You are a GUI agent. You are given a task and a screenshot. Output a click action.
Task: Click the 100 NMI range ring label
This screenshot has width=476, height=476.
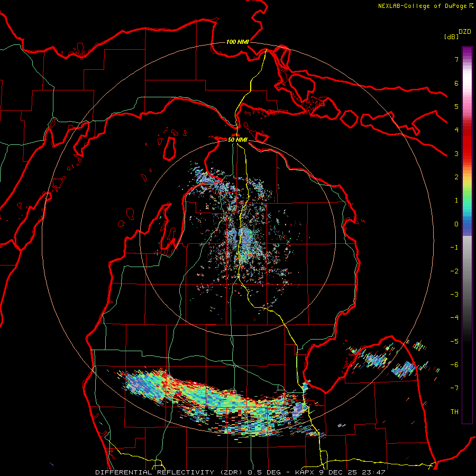pyautogui.click(x=237, y=42)
